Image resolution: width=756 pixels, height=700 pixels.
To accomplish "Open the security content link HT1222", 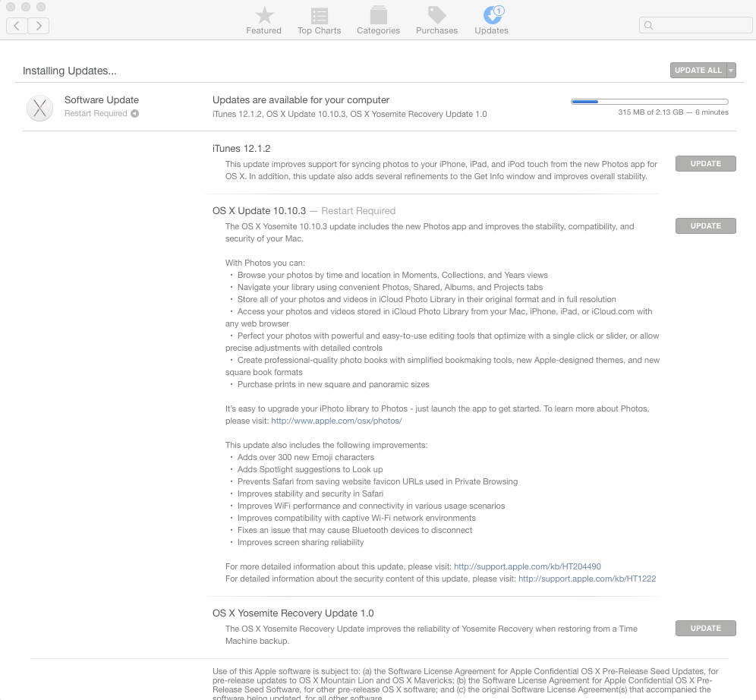I will pos(587,579).
